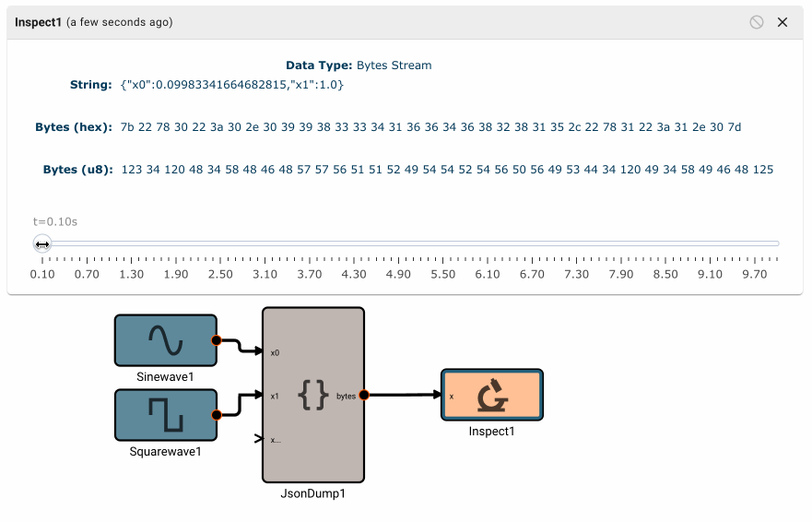Click the microscope icon in Inspect1 block
Viewport: 812px width, 522px height.
pyautogui.click(x=492, y=395)
